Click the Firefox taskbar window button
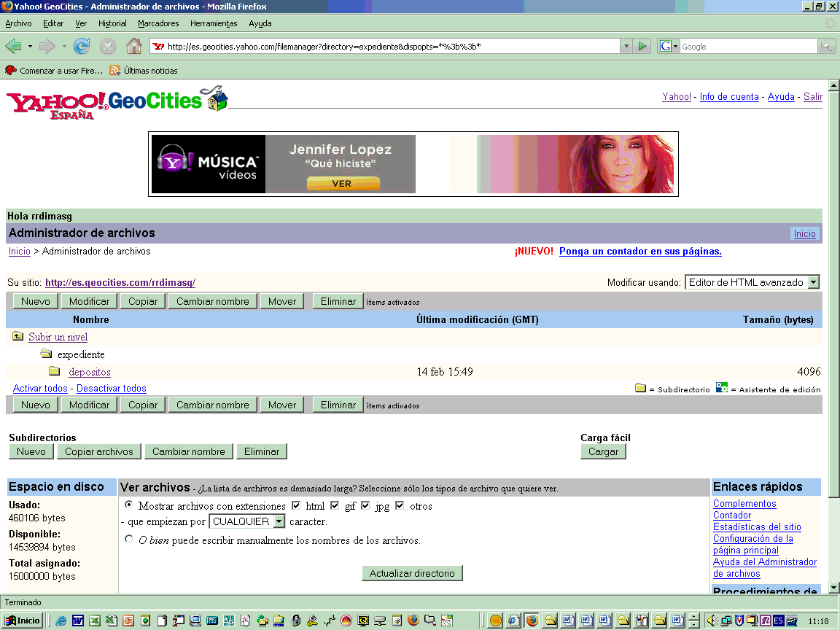 [x=532, y=621]
